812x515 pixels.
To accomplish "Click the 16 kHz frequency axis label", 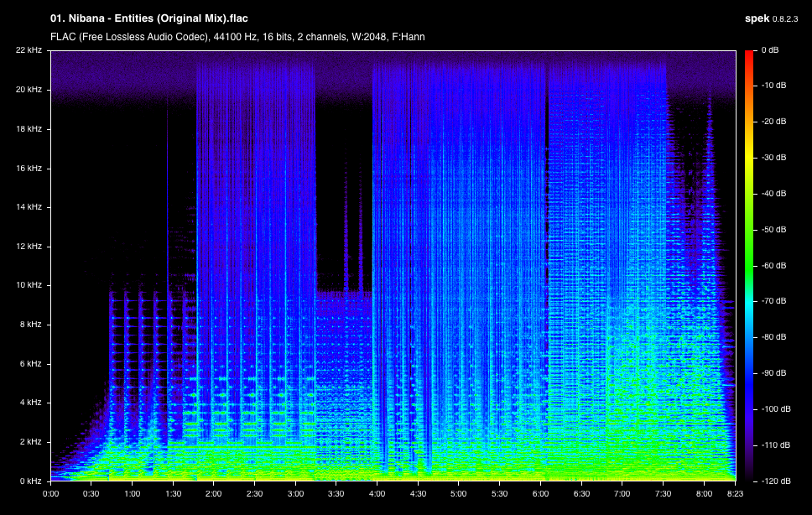I will click(29, 168).
